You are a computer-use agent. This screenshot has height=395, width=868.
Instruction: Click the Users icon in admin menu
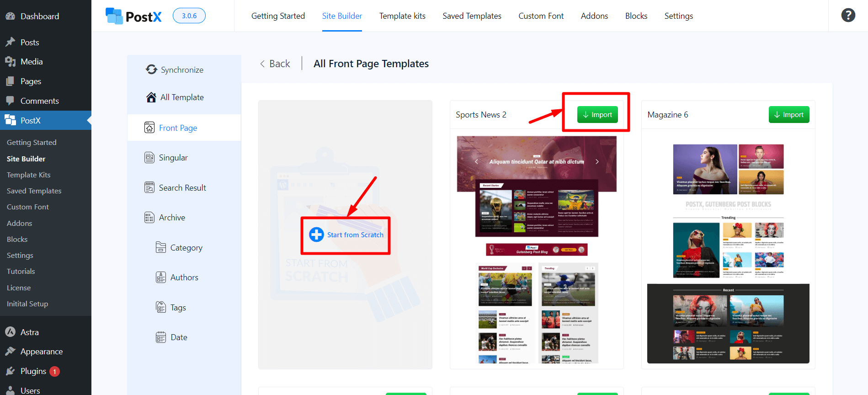click(x=11, y=390)
